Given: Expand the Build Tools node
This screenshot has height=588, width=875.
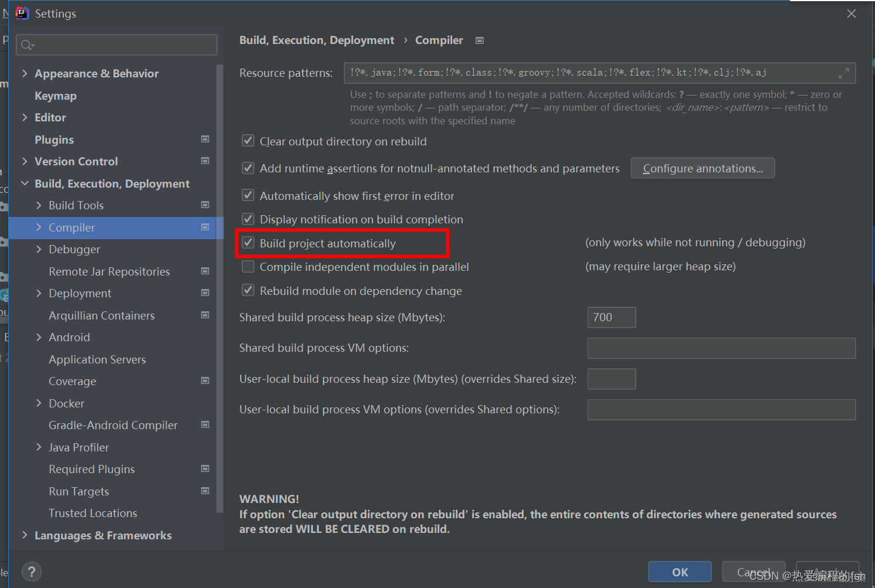Looking at the screenshot, I should pos(39,205).
